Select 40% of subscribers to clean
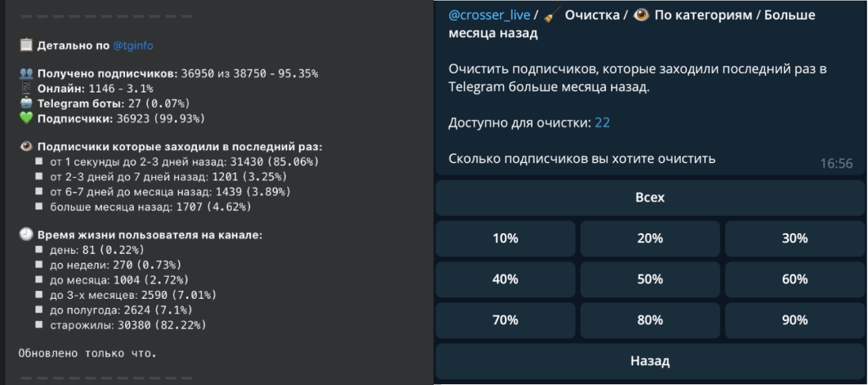The width and height of the screenshot is (868, 385). click(x=505, y=279)
